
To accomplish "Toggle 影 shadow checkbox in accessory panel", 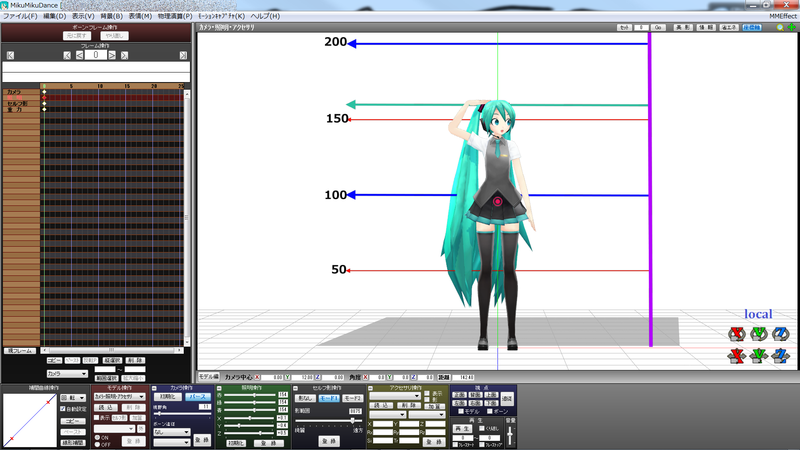I will [427, 399].
